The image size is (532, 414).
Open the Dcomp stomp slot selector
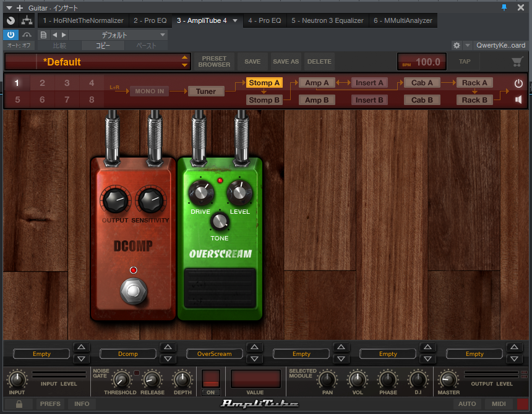click(128, 353)
